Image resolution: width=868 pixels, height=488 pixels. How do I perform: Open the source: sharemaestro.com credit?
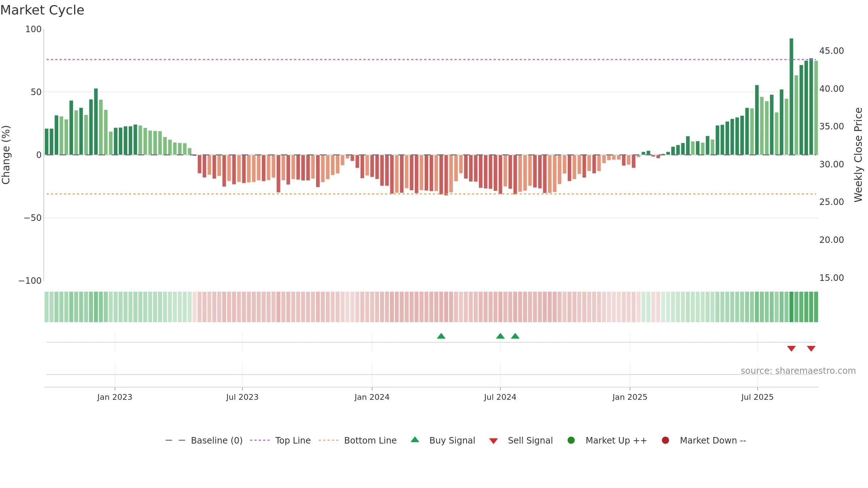(x=798, y=371)
